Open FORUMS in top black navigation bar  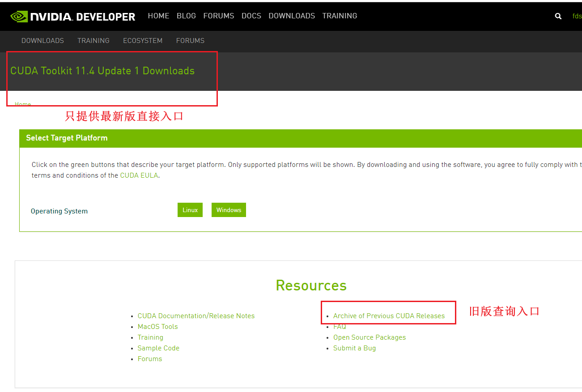(219, 16)
